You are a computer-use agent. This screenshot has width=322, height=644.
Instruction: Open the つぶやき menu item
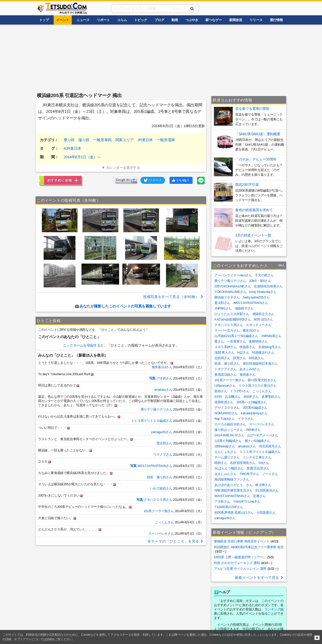pyautogui.click(x=192, y=20)
